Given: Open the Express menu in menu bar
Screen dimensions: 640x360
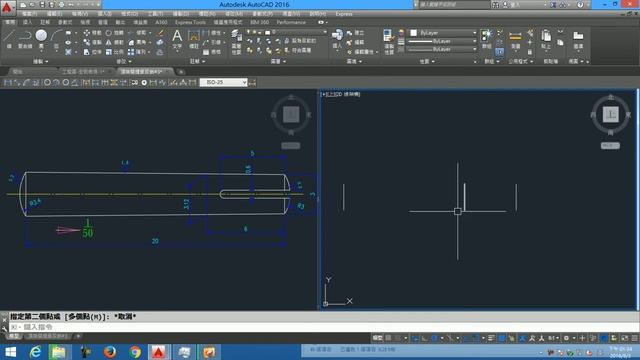Looking at the screenshot, I should [x=344, y=14].
